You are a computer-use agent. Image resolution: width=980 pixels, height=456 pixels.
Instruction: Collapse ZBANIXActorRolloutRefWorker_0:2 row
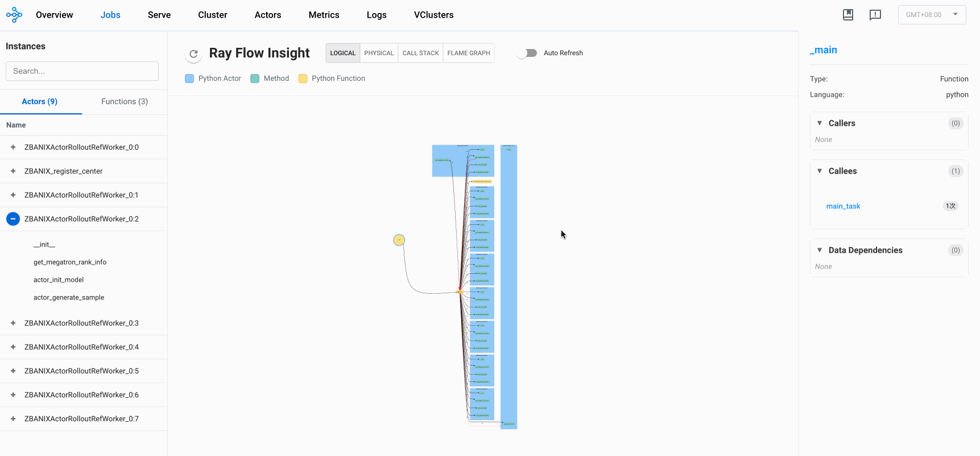click(x=13, y=219)
